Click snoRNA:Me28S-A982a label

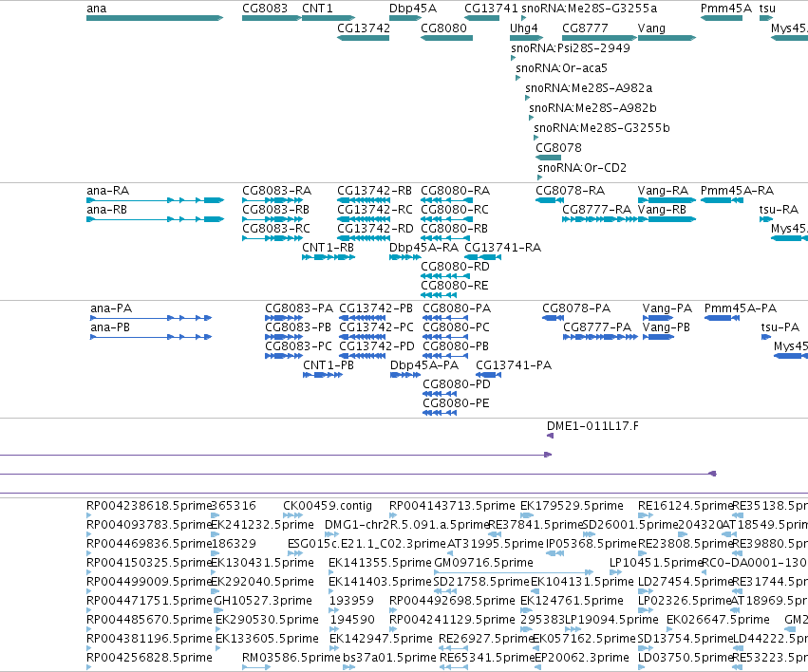click(x=589, y=88)
